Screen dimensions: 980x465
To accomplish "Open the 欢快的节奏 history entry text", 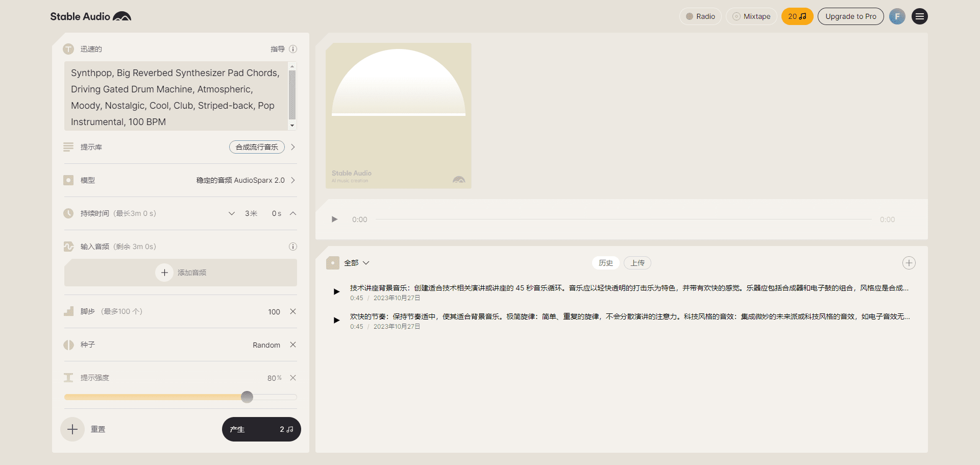I will pos(630,316).
